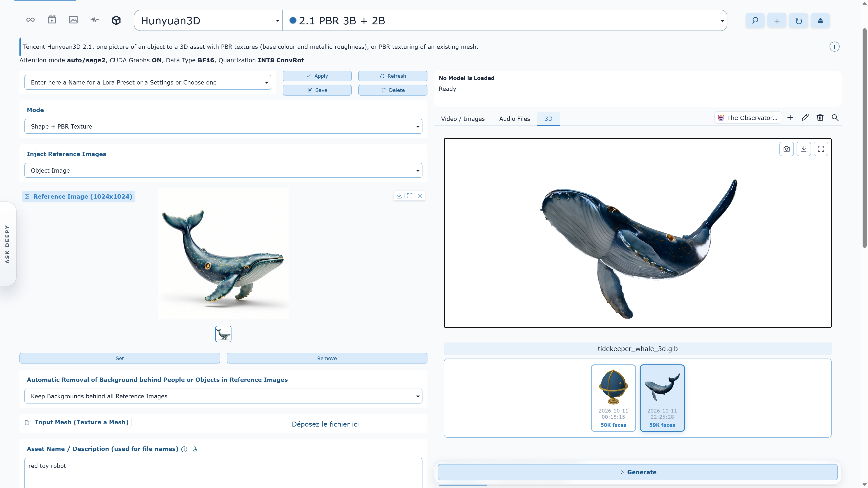Download the 3D model from viewer
The height and width of the screenshot is (488, 868).
pos(804,149)
